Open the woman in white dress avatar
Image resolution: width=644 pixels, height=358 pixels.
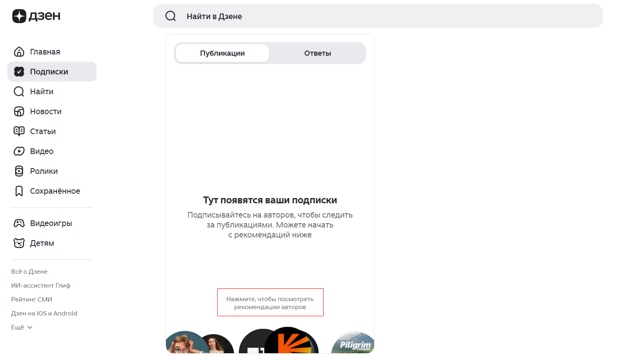click(217, 344)
